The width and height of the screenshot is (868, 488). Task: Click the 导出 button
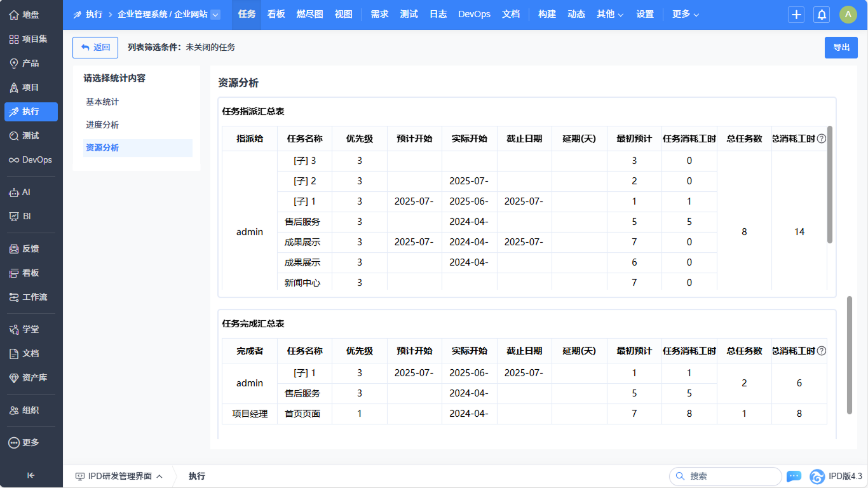click(841, 48)
